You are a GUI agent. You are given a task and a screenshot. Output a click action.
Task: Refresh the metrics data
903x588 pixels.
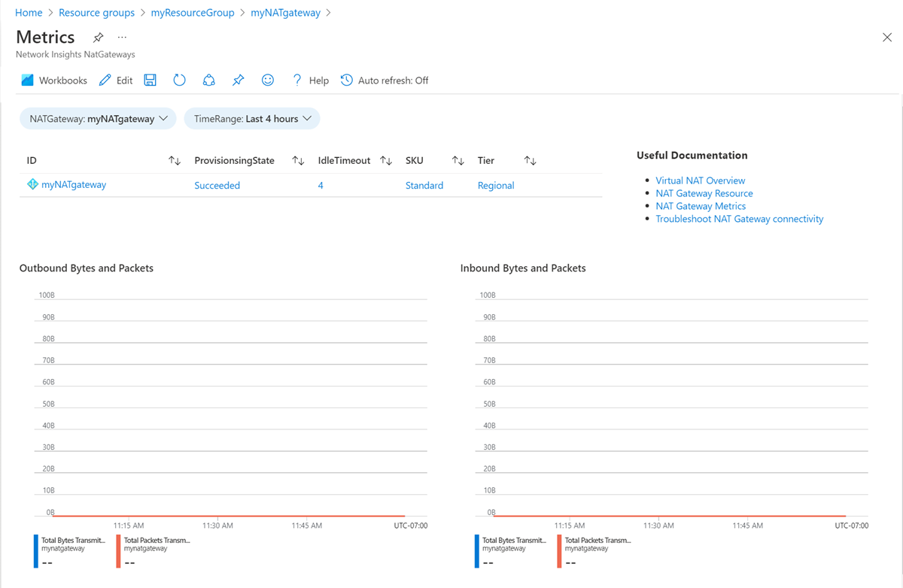point(179,80)
